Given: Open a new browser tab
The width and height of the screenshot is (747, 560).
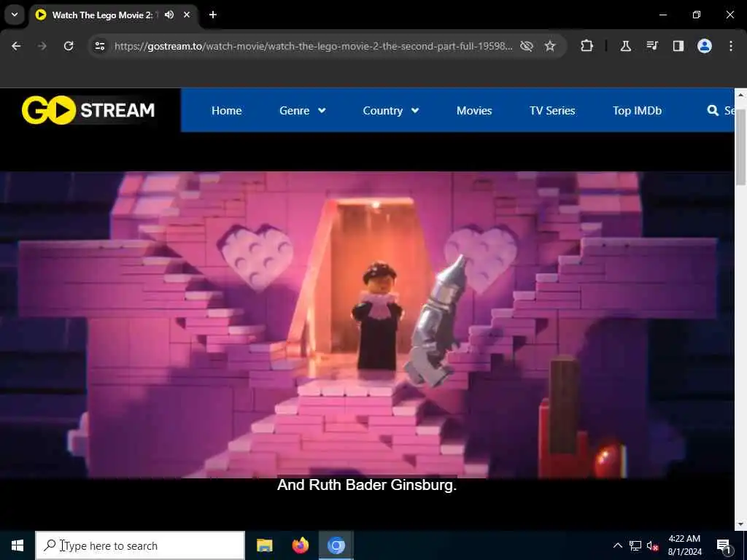Looking at the screenshot, I should (x=213, y=15).
